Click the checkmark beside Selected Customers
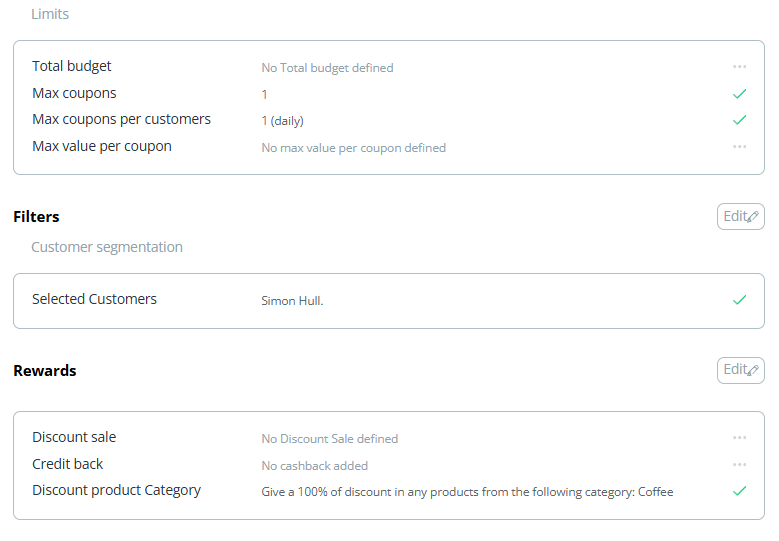The image size is (779, 541). [x=739, y=300]
